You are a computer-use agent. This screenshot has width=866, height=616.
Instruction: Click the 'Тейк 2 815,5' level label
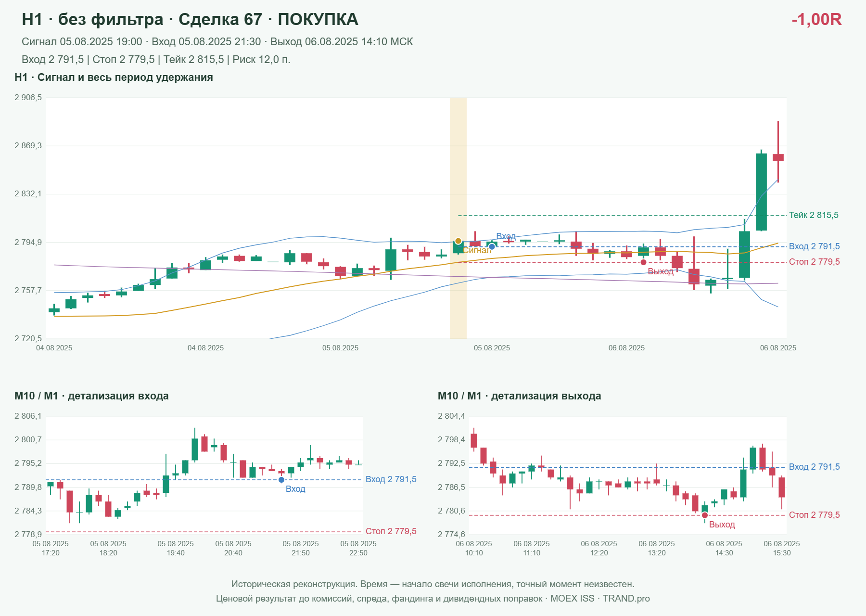click(814, 215)
